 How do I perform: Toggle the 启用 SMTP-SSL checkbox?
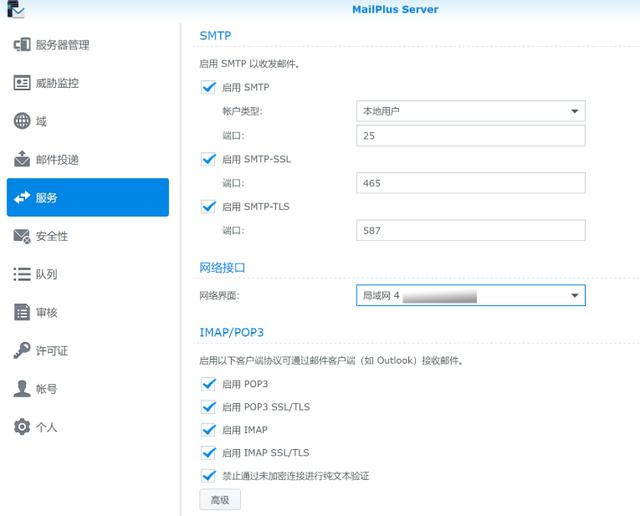click(x=208, y=159)
